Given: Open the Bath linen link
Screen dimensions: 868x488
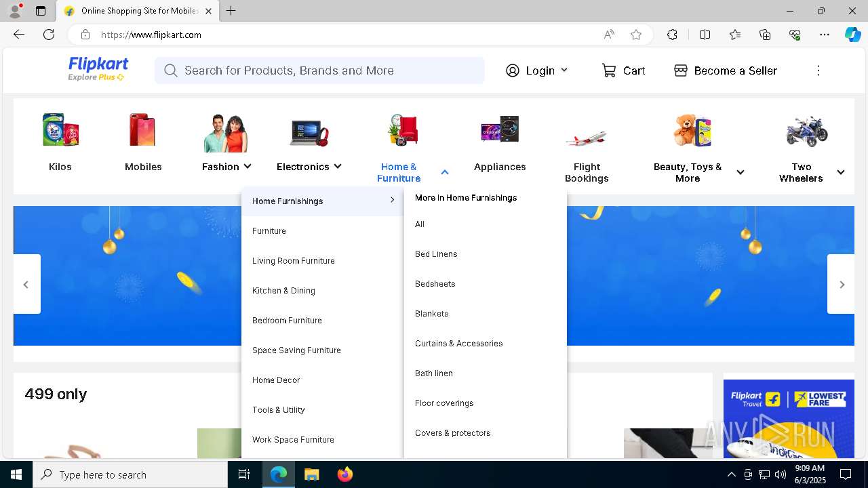Looking at the screenshot, I should pos(433,373).
